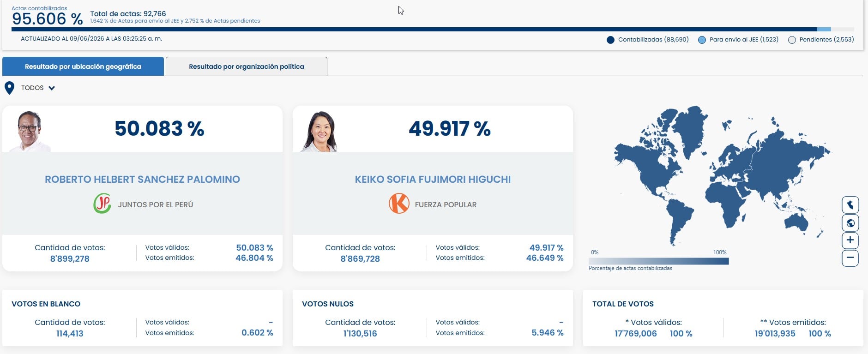868x354 pixels.
Task: Click the Total de actas: 92,766 text
Action: 128,14
